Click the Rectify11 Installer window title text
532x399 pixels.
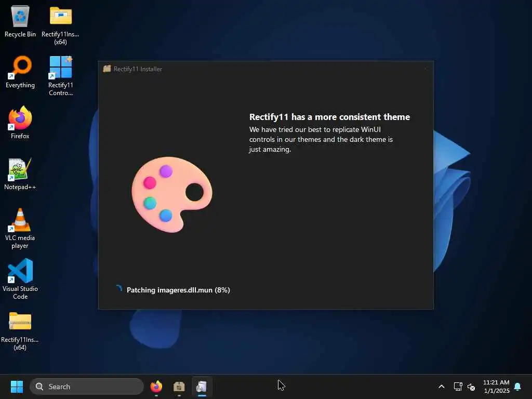(138, 69)
